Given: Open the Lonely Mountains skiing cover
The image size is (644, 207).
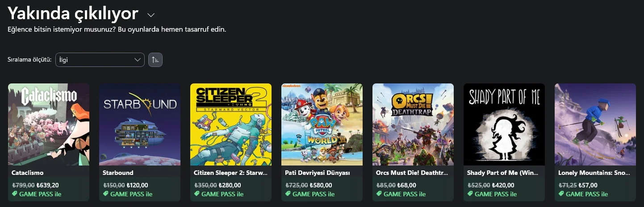Looking at the screenshot, I should pyautogui.click(x=595, y=124).
